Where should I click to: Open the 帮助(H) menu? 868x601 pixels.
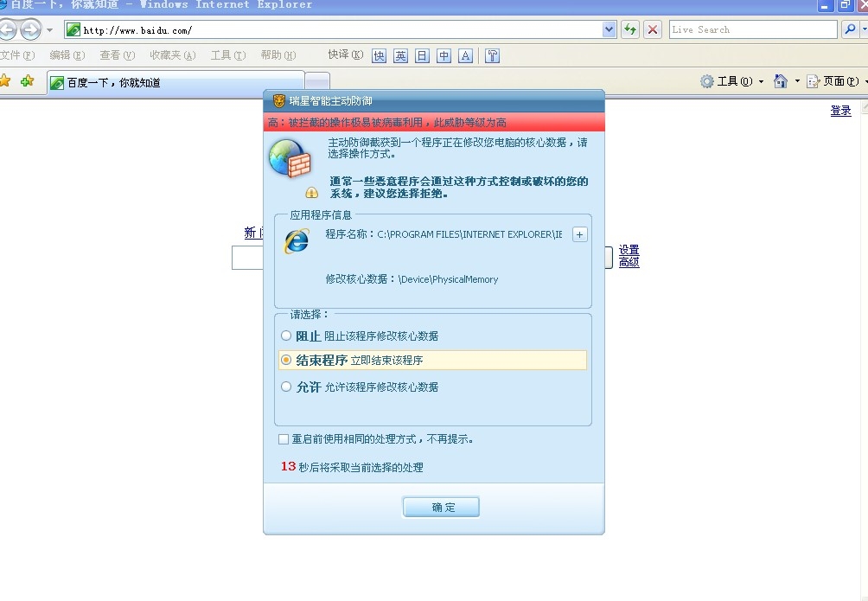click(x=278, y=54)
